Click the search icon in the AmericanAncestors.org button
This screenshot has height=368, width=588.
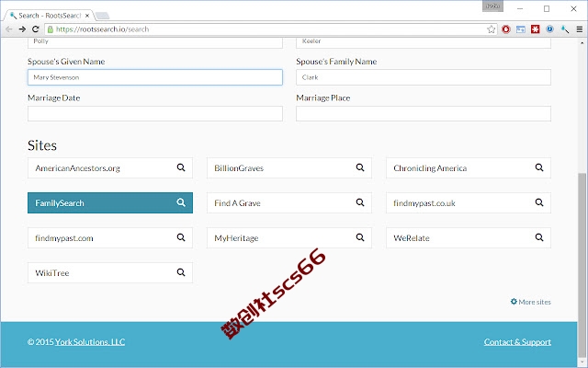pyautogui.click(x=181, y=167)
